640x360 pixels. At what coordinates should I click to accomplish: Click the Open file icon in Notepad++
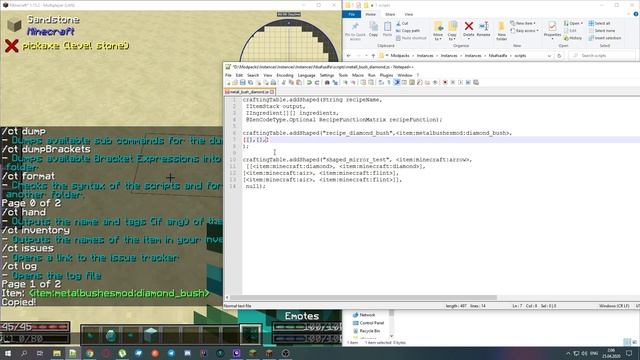(235, 82)
